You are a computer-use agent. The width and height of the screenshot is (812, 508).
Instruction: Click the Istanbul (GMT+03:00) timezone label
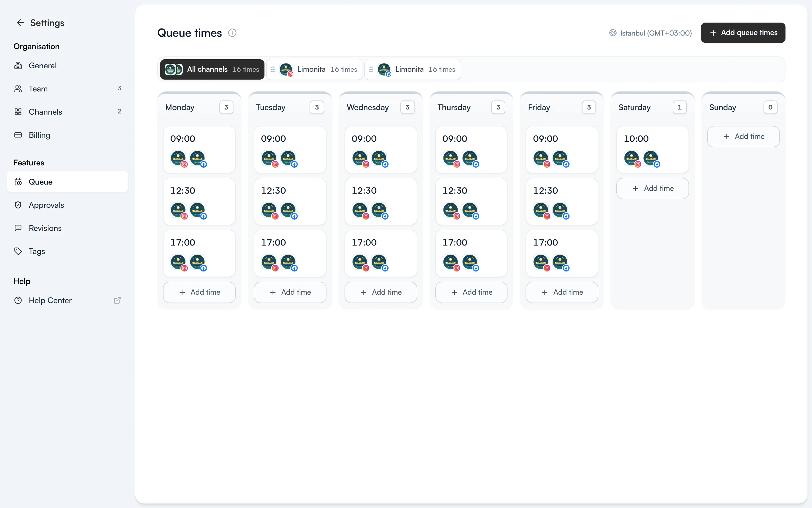coord(656,33)
